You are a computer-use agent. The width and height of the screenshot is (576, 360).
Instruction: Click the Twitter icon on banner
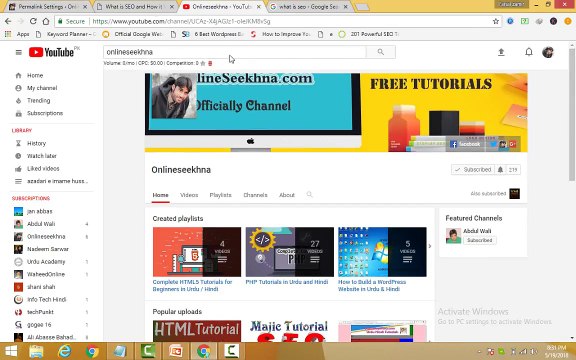493,144
